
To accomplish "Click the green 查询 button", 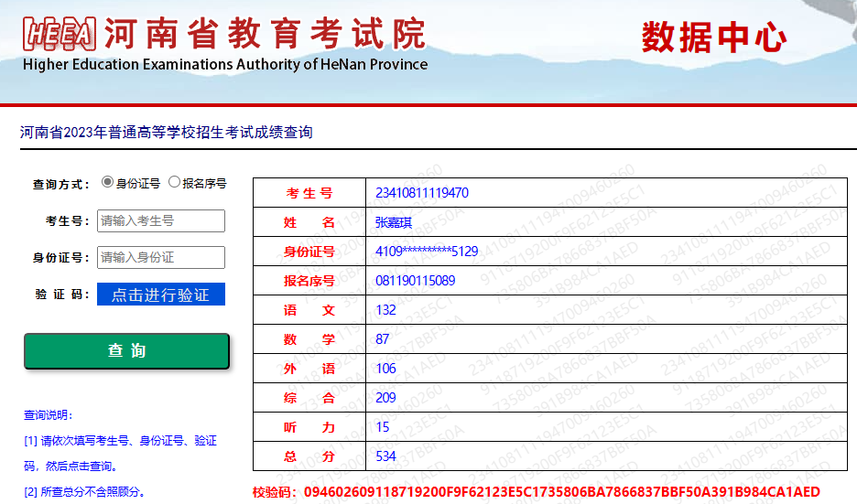I will [x=126, y=351].
